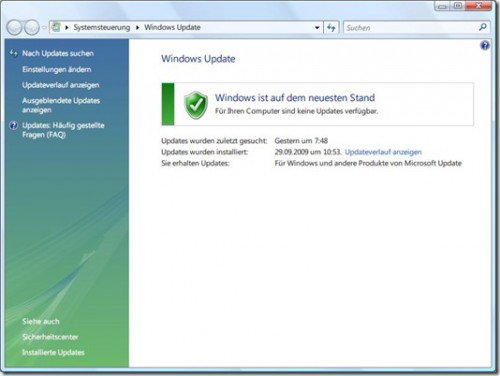
Task: Expand the arrow before Windows Update breadcrumb
Action: (x=137, y=28)
